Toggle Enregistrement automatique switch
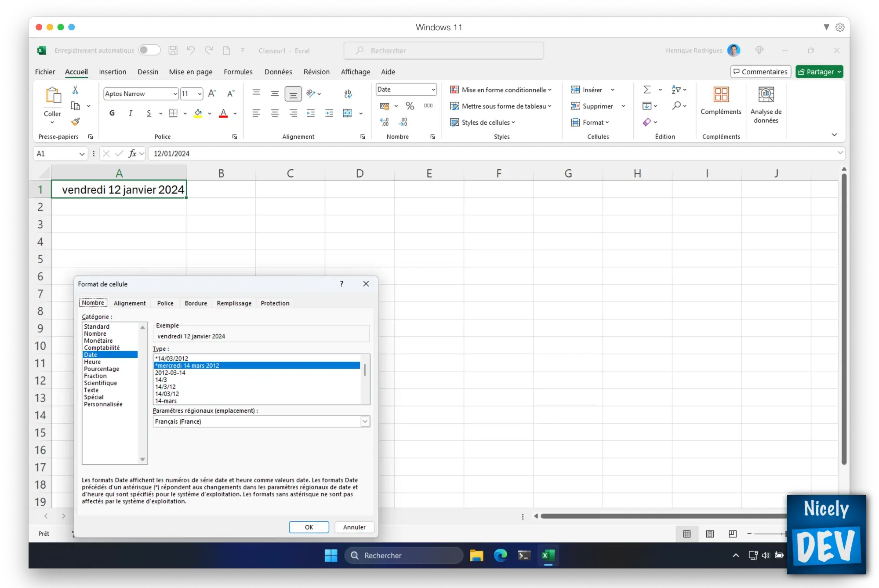Viewport: 879px width, 588px height. [149, 51]
